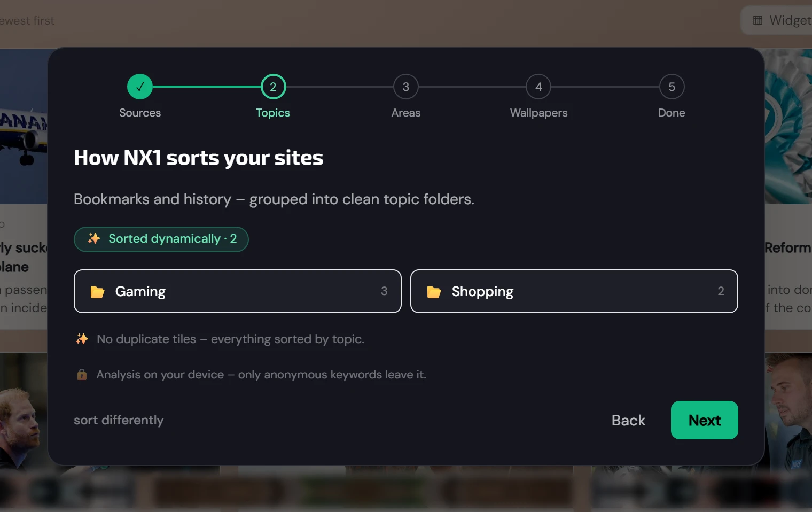Click the Shopping folder icon

[434, 292]
